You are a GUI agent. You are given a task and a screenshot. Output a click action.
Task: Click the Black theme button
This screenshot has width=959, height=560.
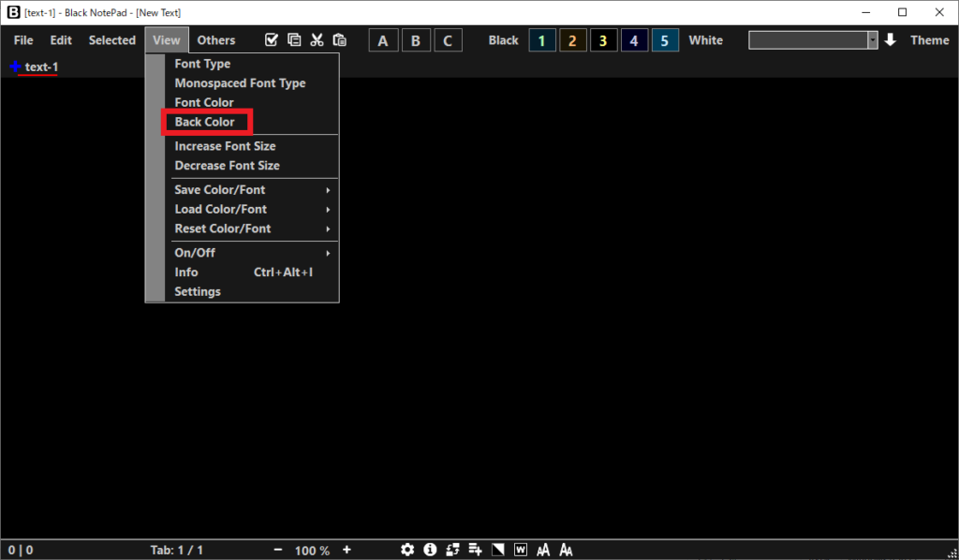[503, 39]
